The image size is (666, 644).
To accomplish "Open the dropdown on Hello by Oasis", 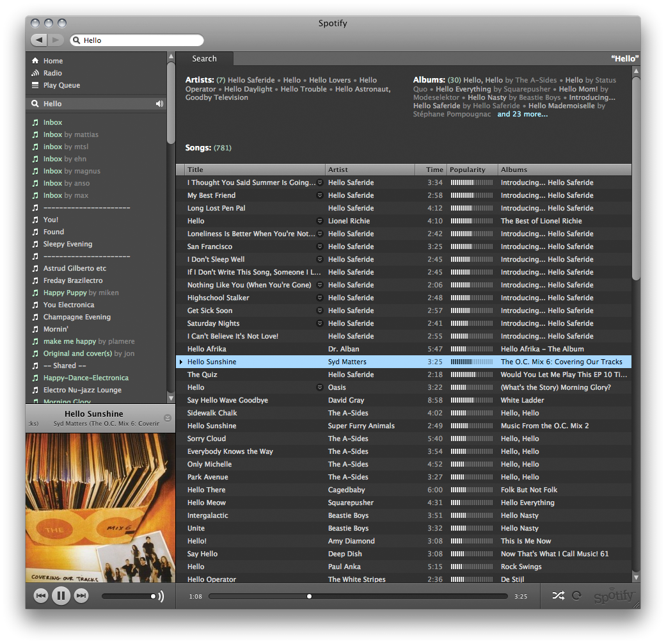I will pyautogui.click(x=319, y=387).
